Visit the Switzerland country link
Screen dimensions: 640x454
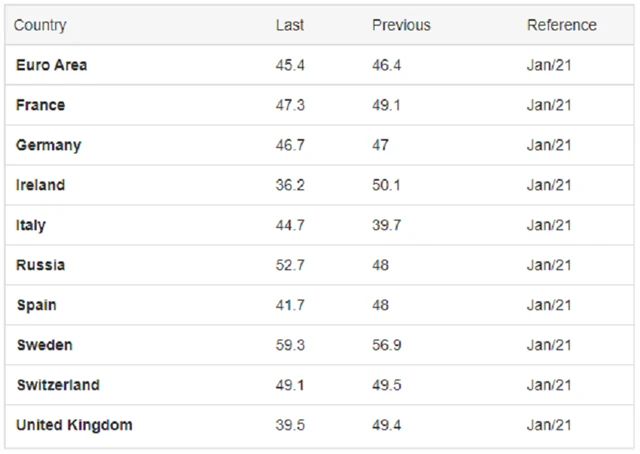point(57,385)
